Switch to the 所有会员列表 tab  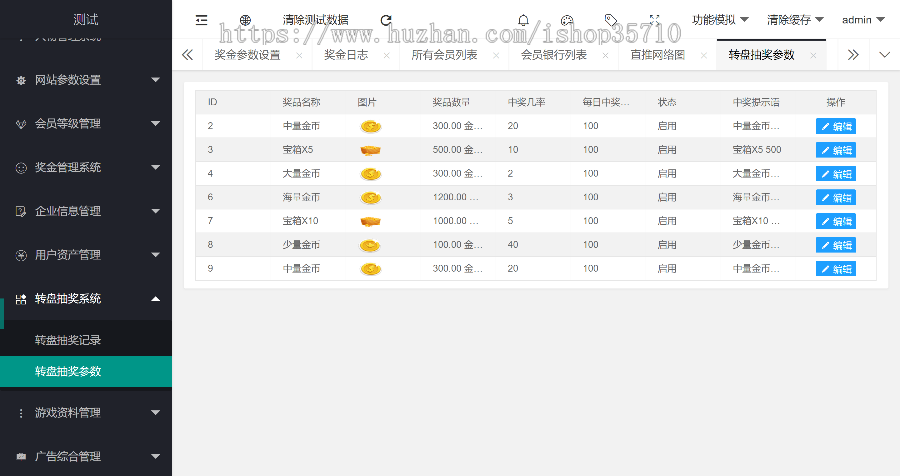click(444, 55)
